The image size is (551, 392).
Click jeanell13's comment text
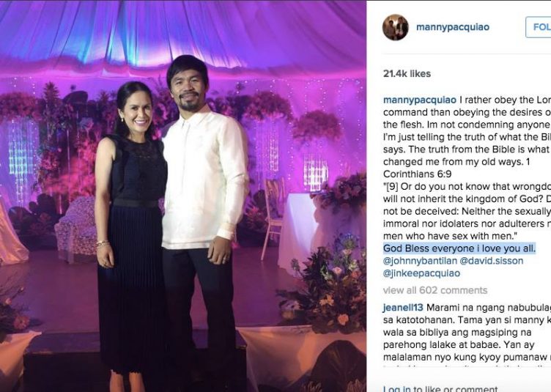point(467,333)
